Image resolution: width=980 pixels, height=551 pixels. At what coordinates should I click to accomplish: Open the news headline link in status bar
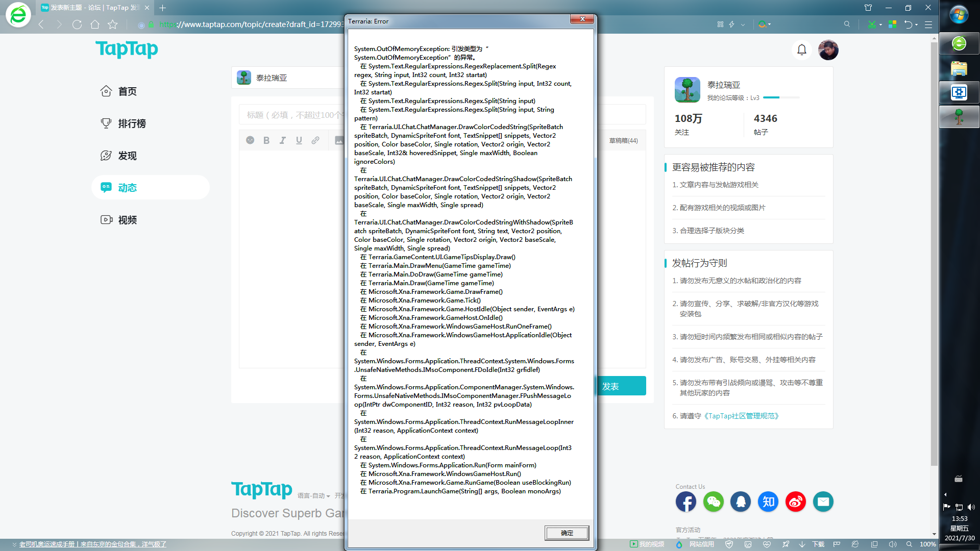coord(93,544)
